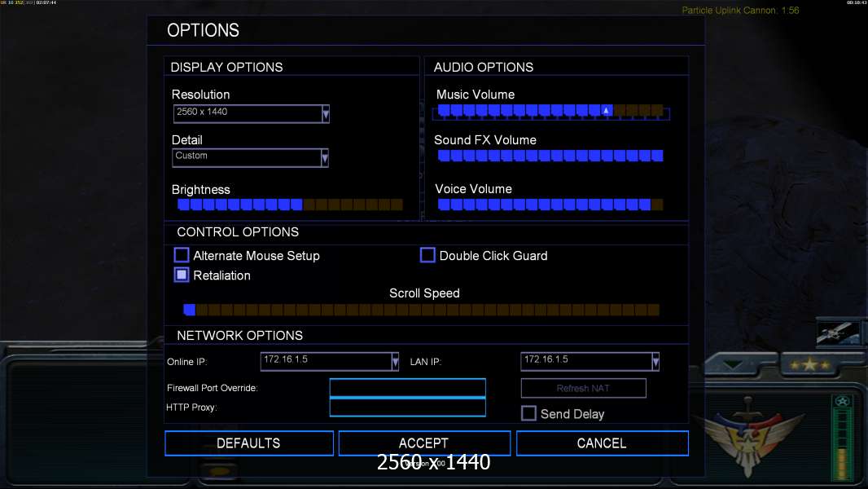Set the Scroll Speed slider
The width and height of the screenshot is (868, 489).
[x=422, y=310]
